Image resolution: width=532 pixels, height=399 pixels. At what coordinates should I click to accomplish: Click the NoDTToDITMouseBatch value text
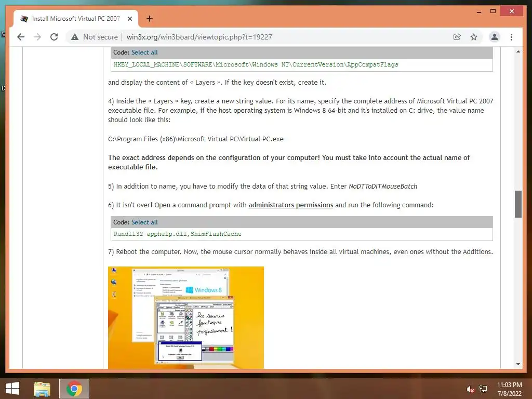(x=383, y=187)
